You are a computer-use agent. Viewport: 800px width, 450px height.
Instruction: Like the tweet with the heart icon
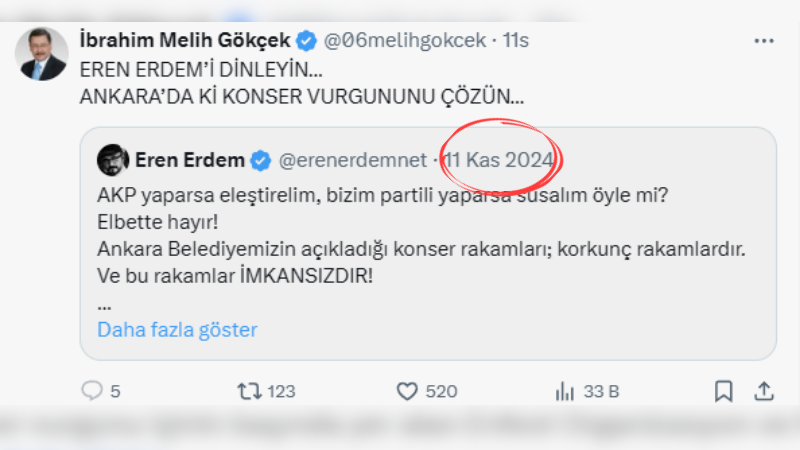click(406, 391)
